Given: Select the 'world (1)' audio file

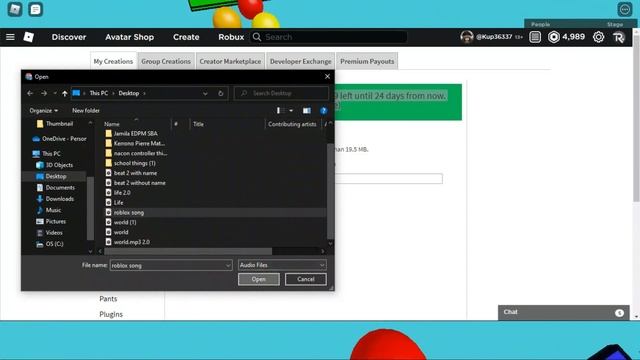Looking at the screenshot, I should 125,222.
